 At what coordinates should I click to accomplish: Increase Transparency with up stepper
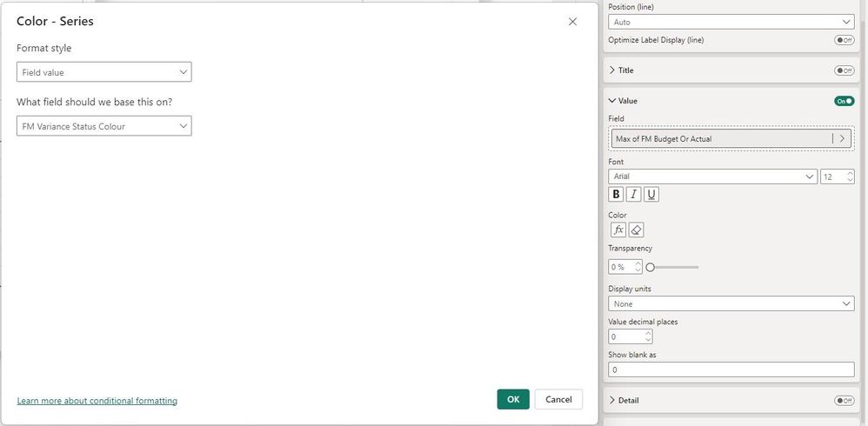pyautogui.click(x=638, y=264)
